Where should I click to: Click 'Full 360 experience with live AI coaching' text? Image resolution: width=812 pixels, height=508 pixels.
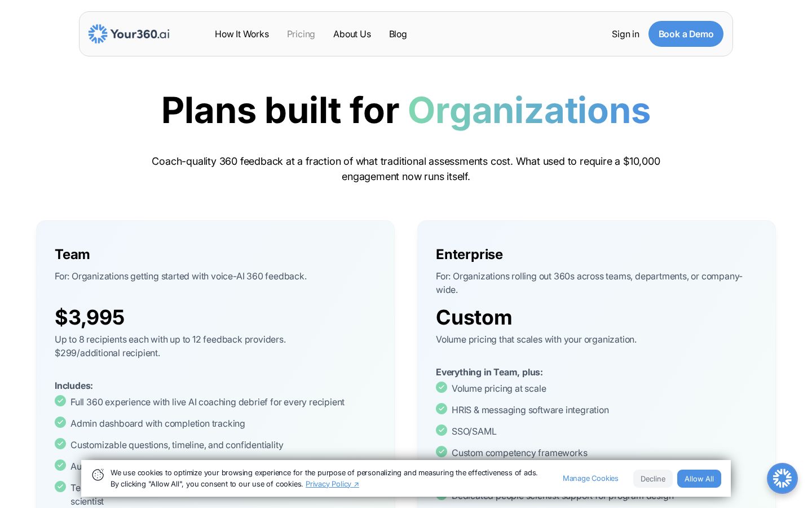(208, 402)
